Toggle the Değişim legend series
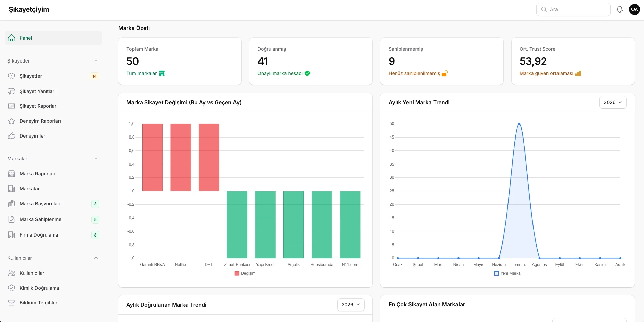644x322 pixels. click(245, 273)
